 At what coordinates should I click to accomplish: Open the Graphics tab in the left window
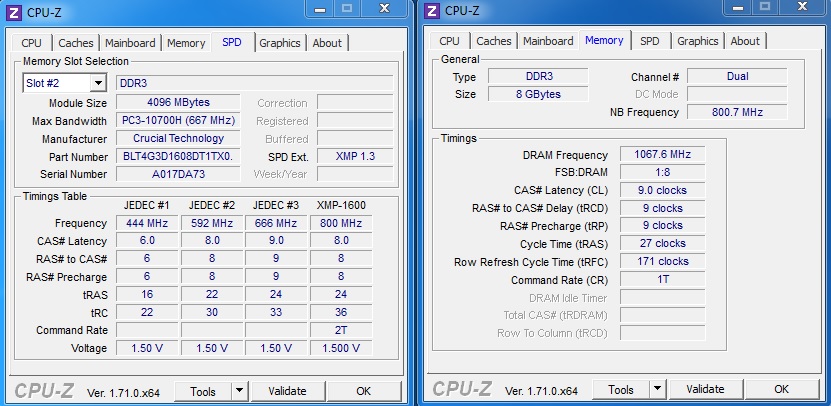pyautogui.click(x=280, y=43)
